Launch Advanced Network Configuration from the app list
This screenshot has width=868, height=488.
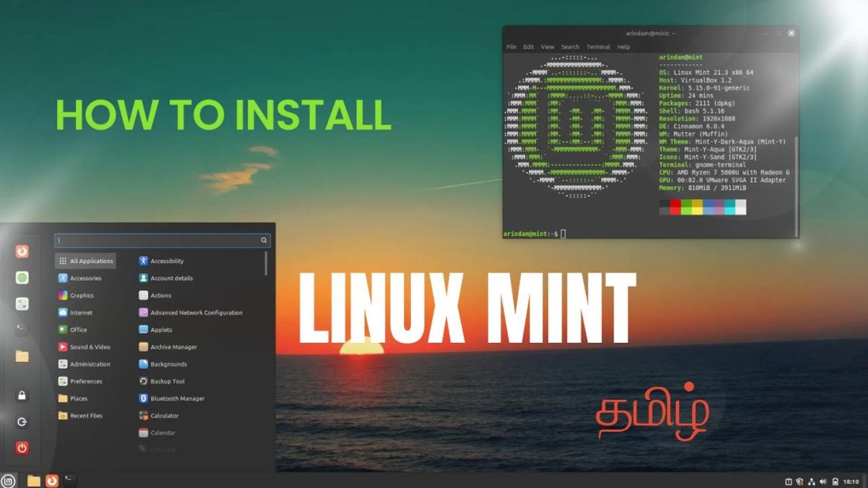pyautogui.click(x=191, y=312)
